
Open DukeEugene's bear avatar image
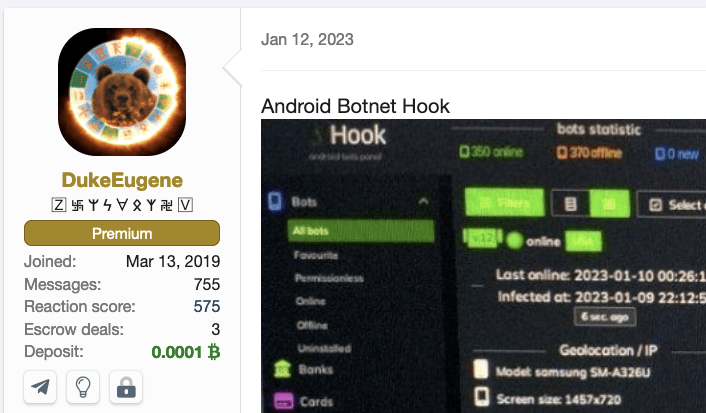coord(122,92)
